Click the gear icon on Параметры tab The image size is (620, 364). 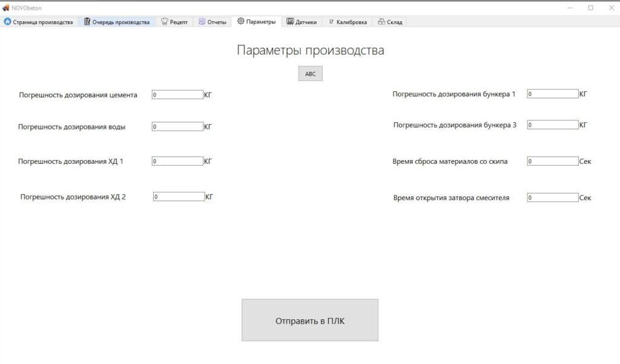click(241, 21)
